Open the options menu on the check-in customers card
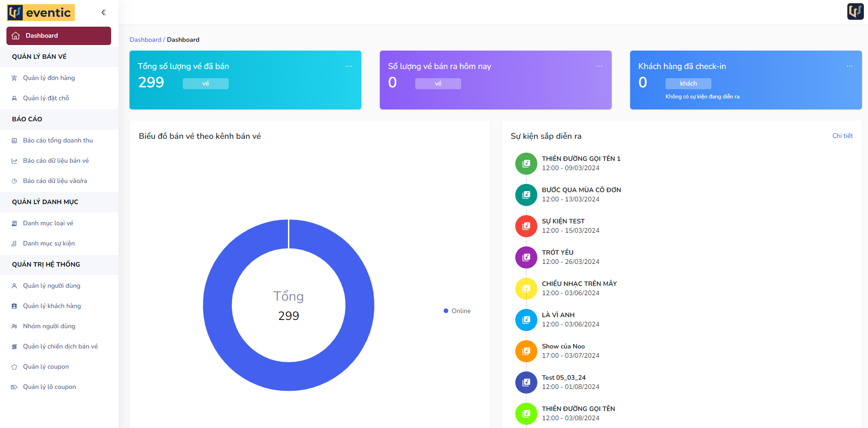Viewport: 868px width, 428px height. click(x=849, y=66)
